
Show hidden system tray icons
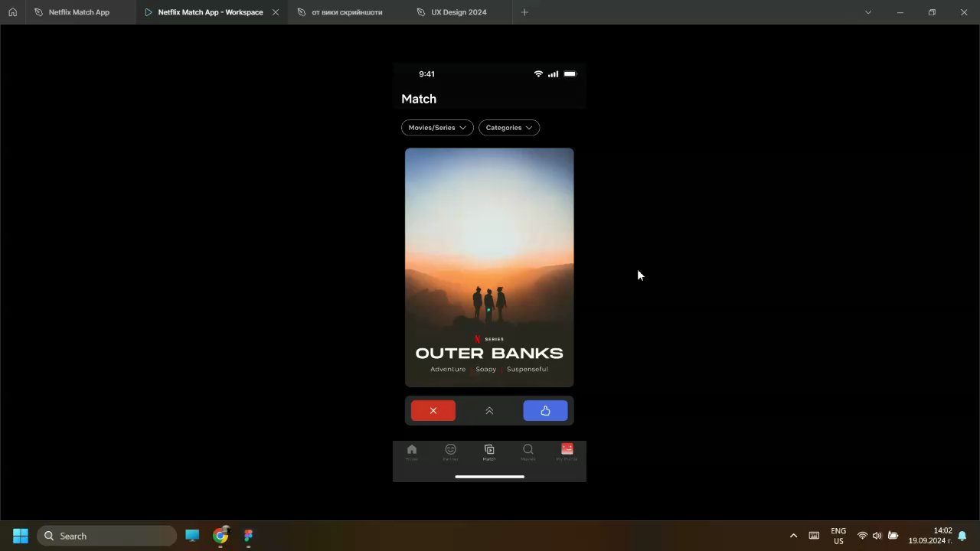pyautogui.click(x=793, y=536)
